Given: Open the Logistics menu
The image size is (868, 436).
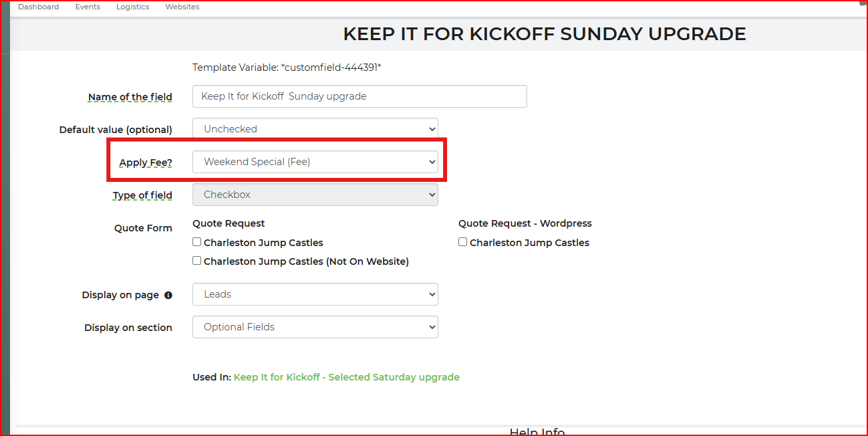Looking at the screenshot, I should 133,7.
